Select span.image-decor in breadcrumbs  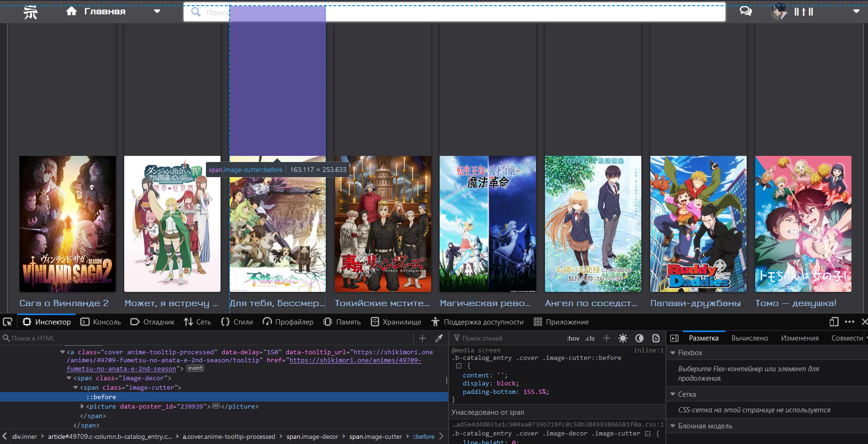[312, 436]
